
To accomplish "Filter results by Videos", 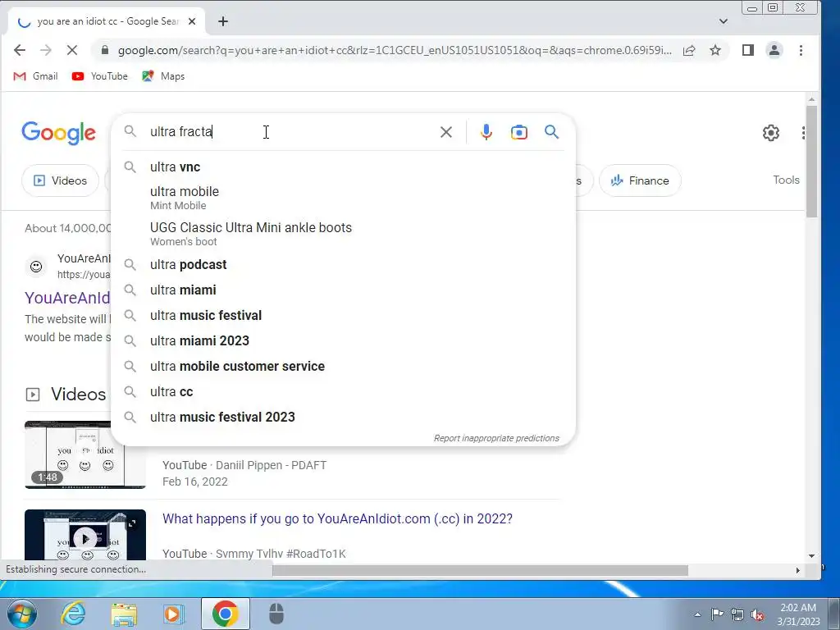I will pyautogui.click(x=60, y=180).
